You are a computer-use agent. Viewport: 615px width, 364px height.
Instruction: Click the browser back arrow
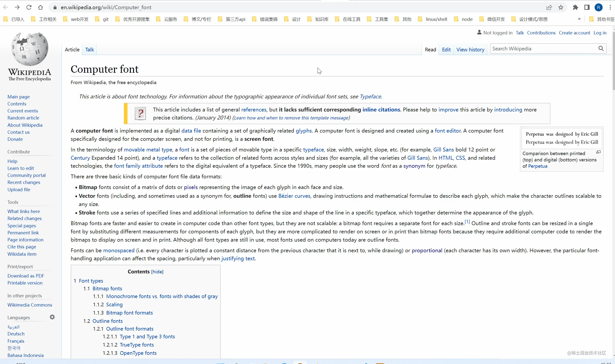(x=6, y=7)
